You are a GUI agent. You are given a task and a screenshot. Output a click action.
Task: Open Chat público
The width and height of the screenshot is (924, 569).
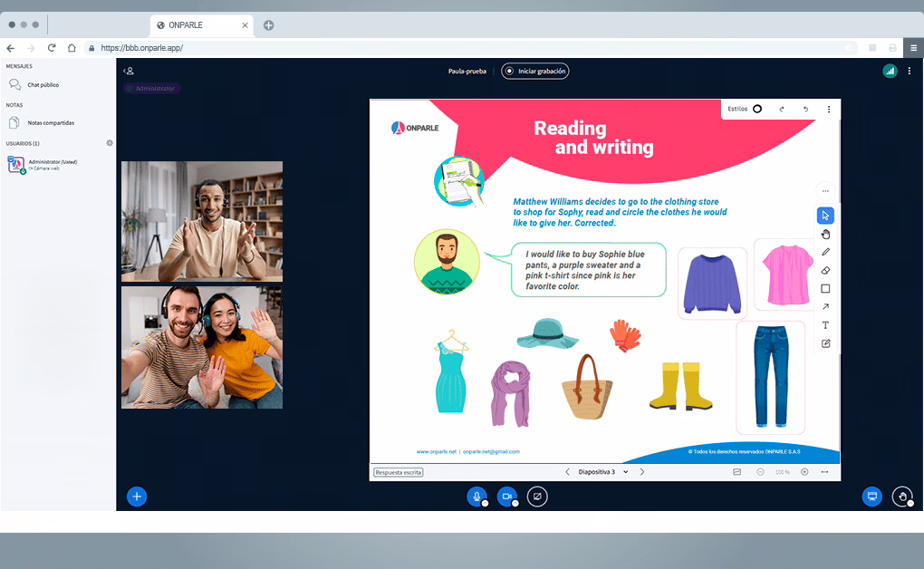43,84
